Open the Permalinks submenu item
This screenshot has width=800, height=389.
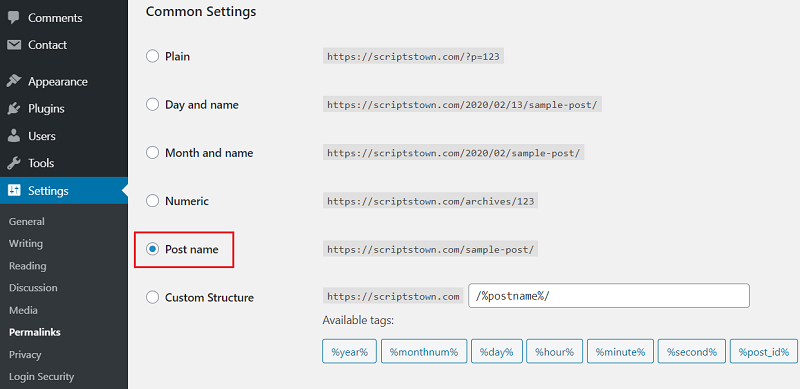[35, 332]
